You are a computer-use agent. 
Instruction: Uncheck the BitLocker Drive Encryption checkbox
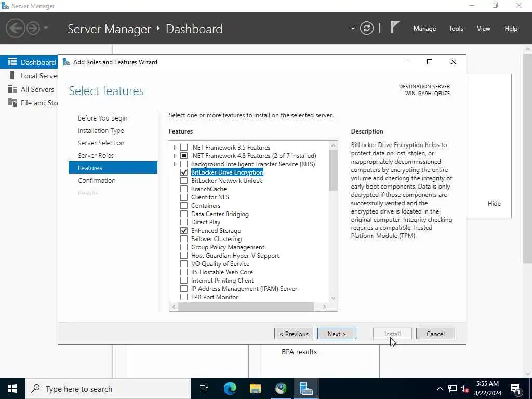[184, 172]
